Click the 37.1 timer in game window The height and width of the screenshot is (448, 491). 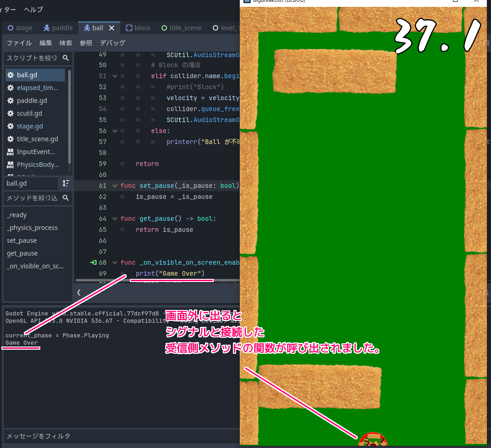pyautogui.click(x=437, y=36)
